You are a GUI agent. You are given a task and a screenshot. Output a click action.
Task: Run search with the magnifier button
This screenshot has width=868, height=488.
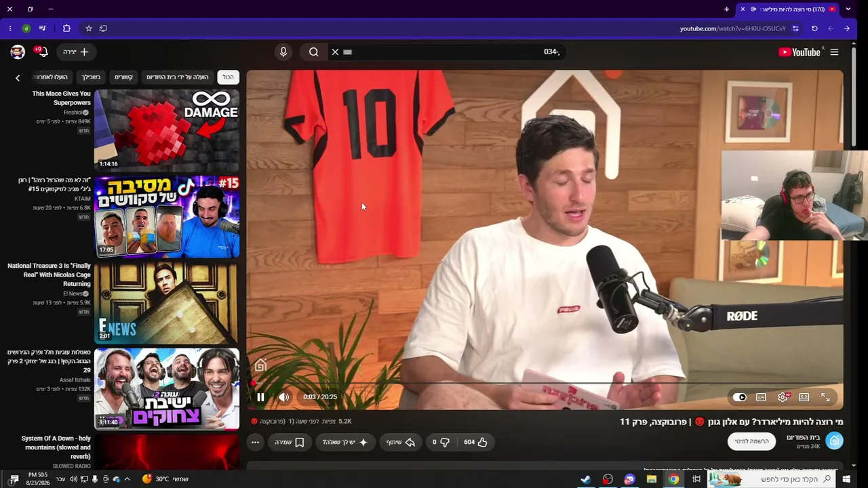[313, 52]
